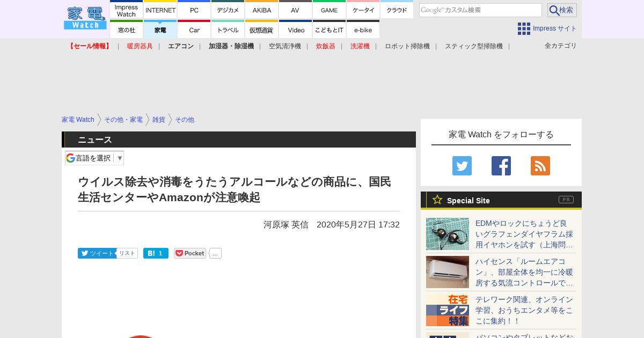Go to Video tab
644x338 pixels.
click(295, 30)
